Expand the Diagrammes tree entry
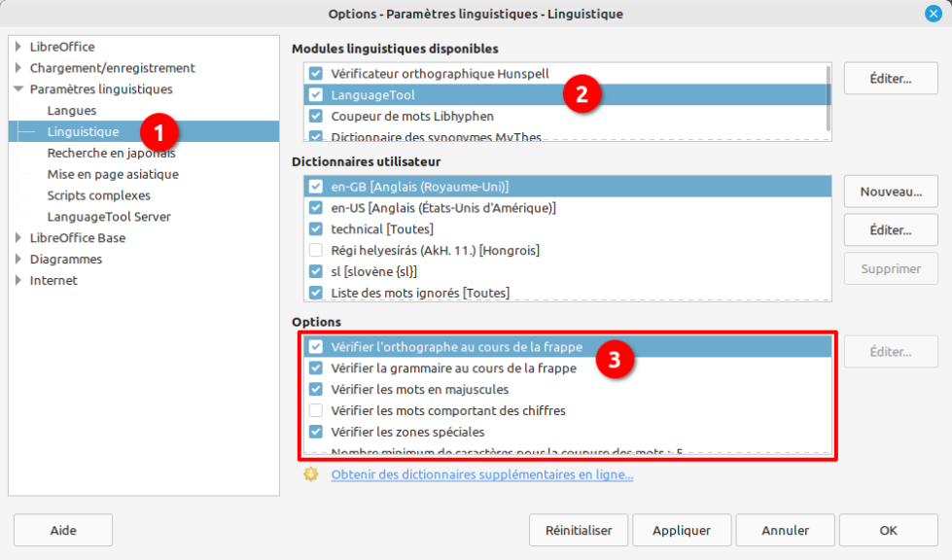 coord(19,259)
